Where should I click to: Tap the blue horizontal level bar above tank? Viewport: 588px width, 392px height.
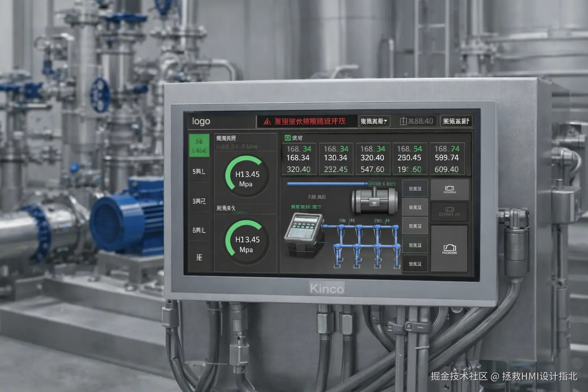coord(328,184)
